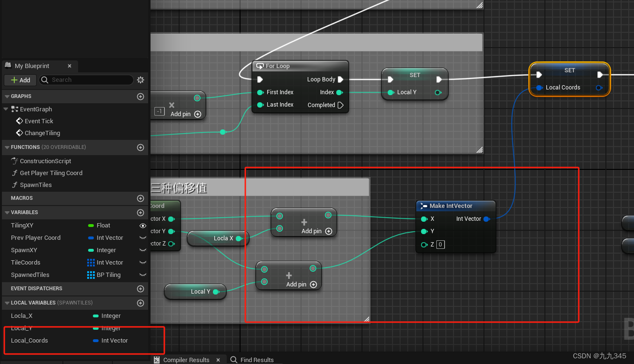Select the Make IntVector node header
This screenshot has width=634, height=364.
click(x=456, y=206)
